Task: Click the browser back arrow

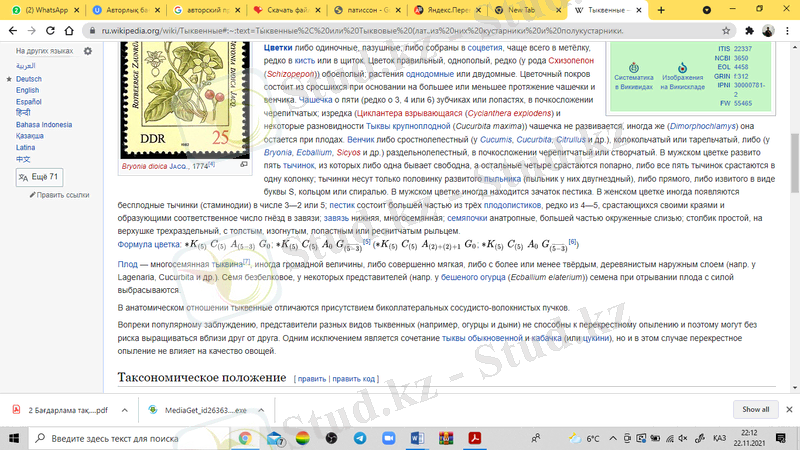Action: (x=13, y=30)
